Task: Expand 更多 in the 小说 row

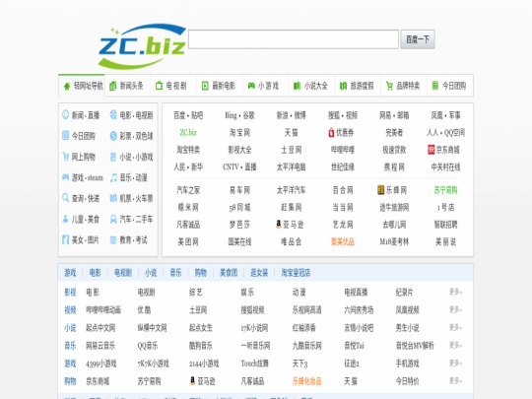Action: (455, 327)
